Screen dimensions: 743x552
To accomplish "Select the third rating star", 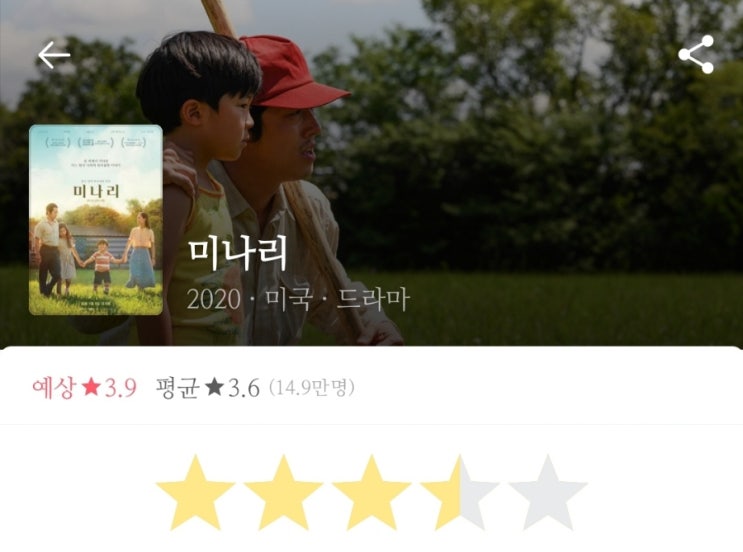I will (x=372, y=493).
